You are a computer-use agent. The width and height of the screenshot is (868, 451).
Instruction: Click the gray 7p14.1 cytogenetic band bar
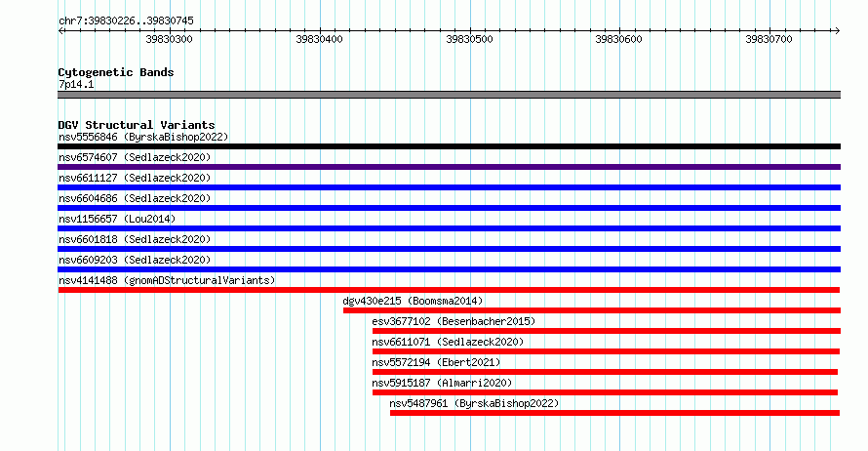[449, 95]
